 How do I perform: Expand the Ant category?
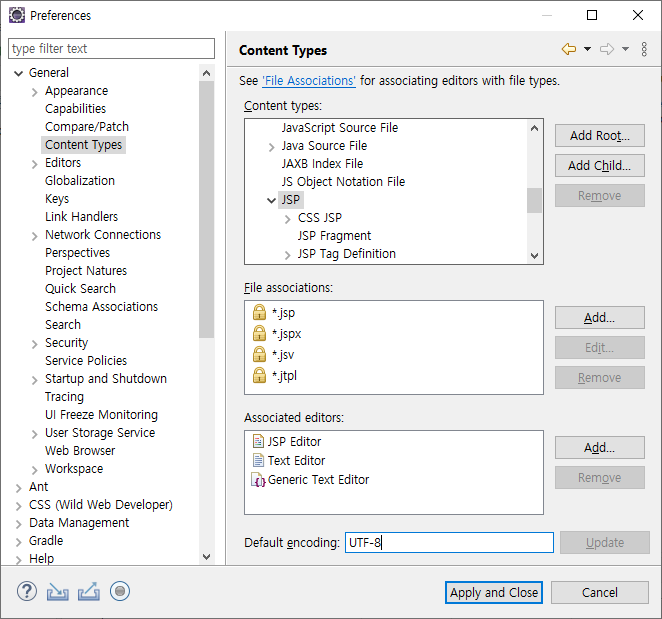pyautogui.click(x=18, y=488)
